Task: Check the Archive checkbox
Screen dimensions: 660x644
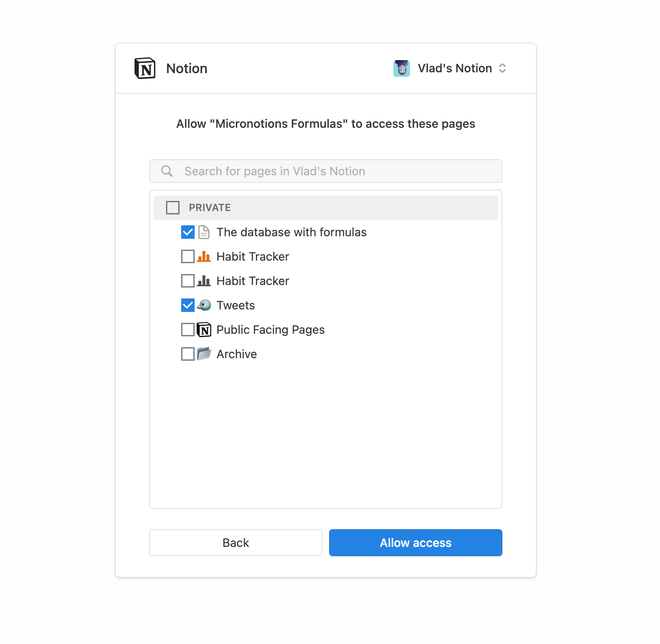Action: pyautogui.click(x=188, y=354)
